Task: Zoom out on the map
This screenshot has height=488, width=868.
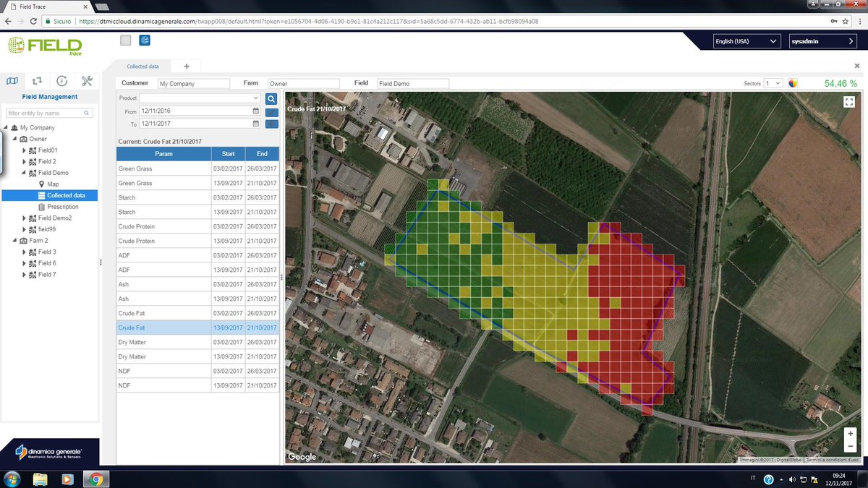Action: 851,445
